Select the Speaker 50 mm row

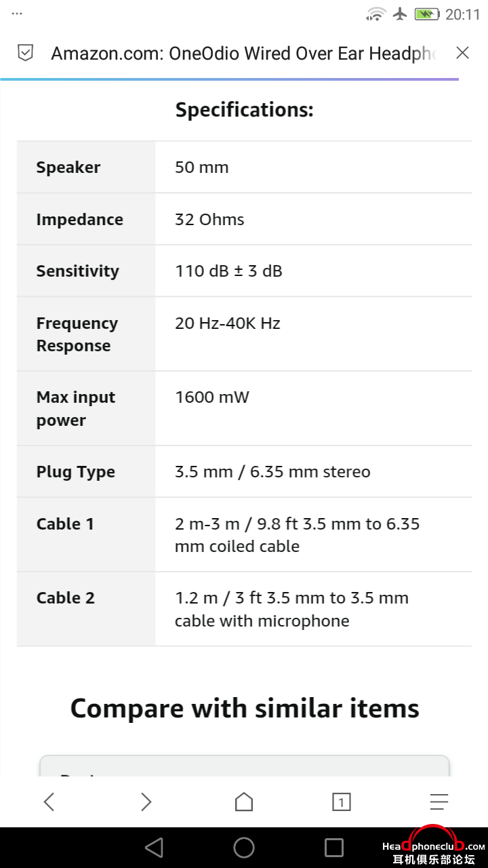point(244,167)
